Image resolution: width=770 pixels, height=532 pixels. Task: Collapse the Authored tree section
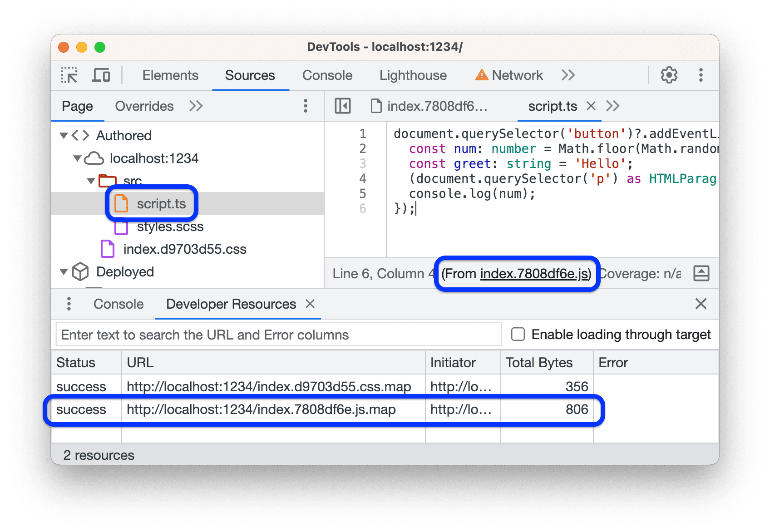point(63,135)
